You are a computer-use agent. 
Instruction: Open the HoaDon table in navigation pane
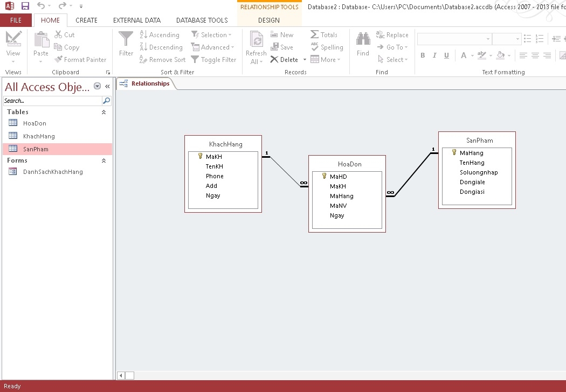[x=34, y=123]
